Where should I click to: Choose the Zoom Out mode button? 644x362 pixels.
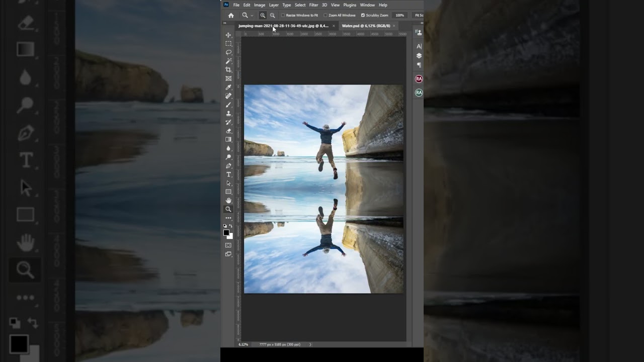tap(272, 16)
